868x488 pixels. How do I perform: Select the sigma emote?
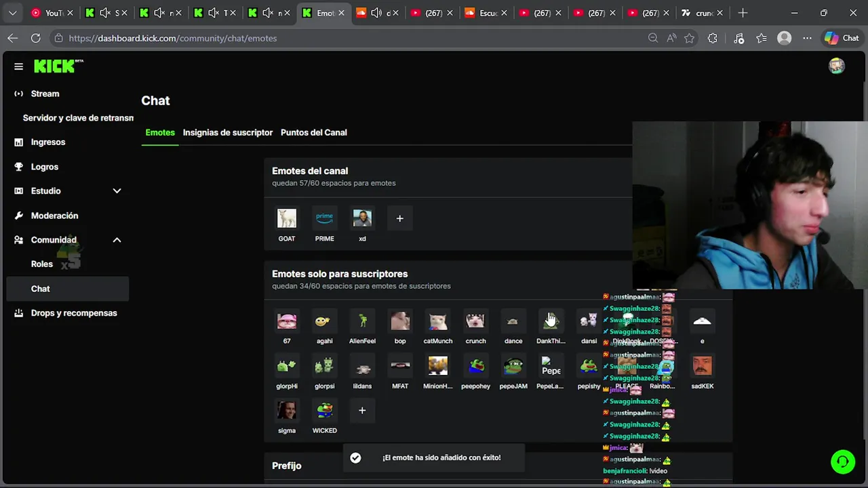coord(287,410)
